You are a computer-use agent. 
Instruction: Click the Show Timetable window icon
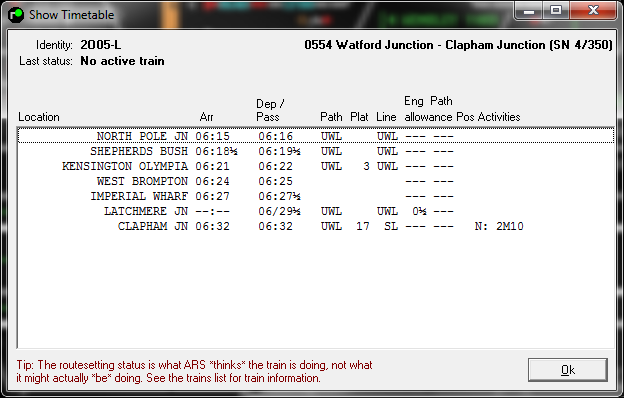16,15
